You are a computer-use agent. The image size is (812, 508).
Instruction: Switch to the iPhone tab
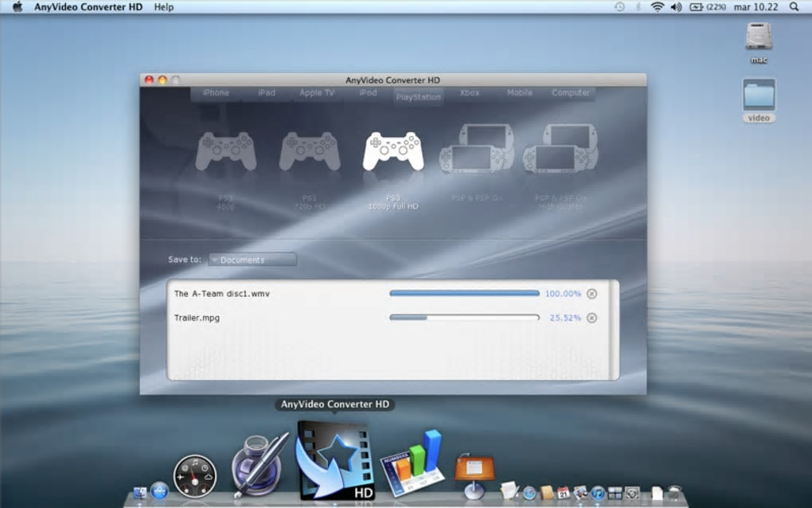pyautogui.click(x=216, y=92)
